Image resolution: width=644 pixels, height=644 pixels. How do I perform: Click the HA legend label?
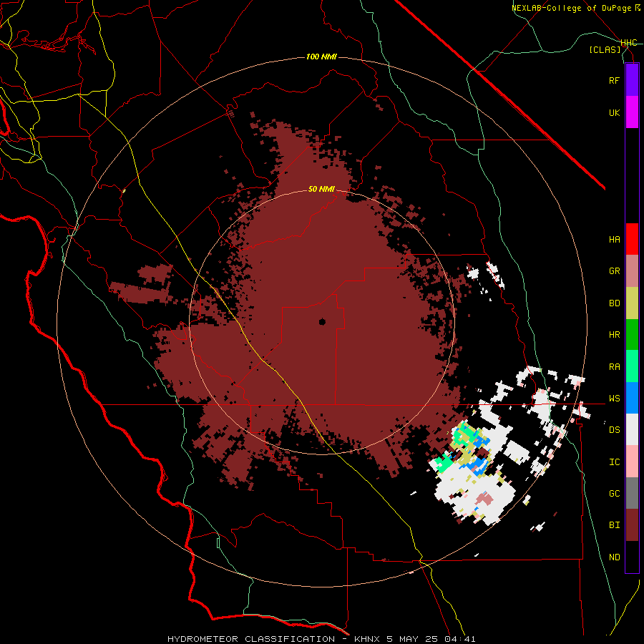(x=614, y=240)
